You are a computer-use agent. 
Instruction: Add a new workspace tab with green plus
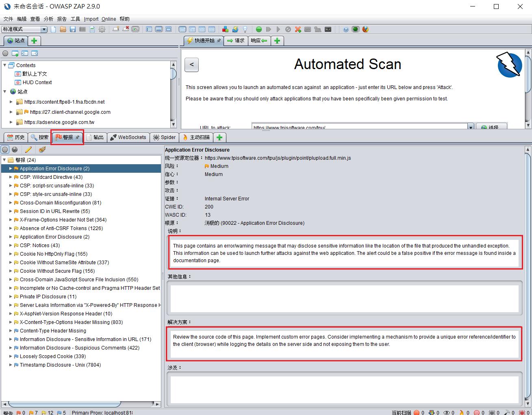277,41
